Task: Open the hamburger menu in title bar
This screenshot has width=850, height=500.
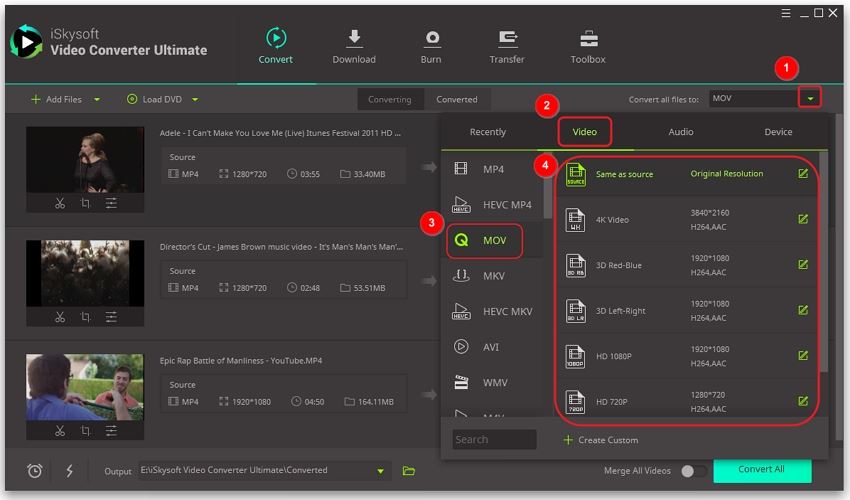Action: tap(785, 13)
